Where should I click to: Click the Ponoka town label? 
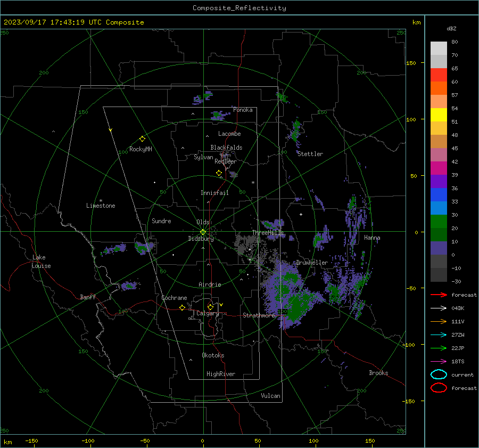243,110
